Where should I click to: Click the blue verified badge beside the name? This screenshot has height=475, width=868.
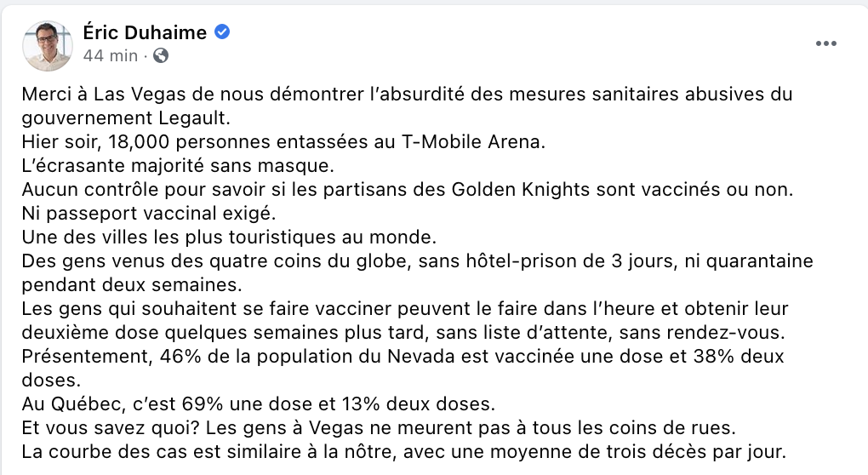point(222,32)
